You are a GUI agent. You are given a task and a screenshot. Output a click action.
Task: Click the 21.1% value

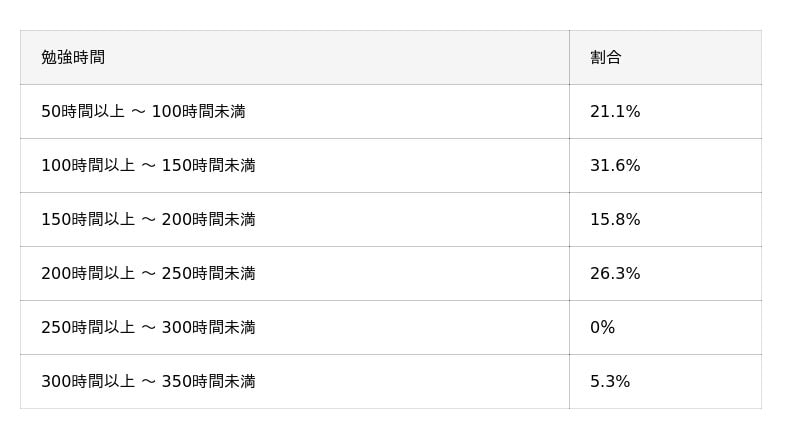pos(615,112)
